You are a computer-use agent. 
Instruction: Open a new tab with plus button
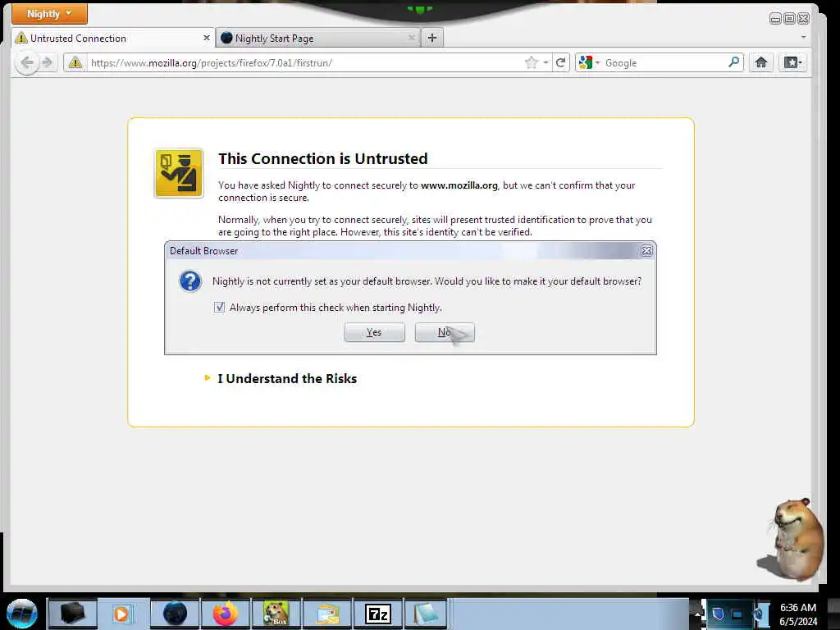pyautogui.click(x=432, y=38)
